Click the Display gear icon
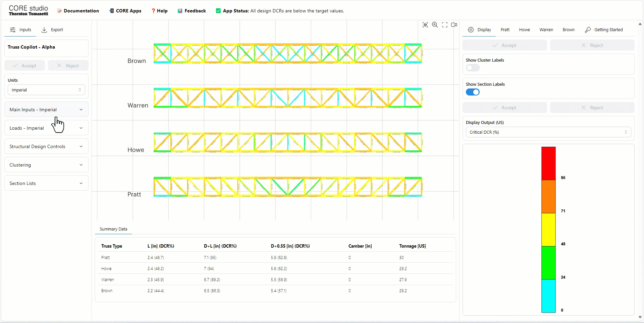The height and width of the screenshot is (323, 644). [471, 30]
